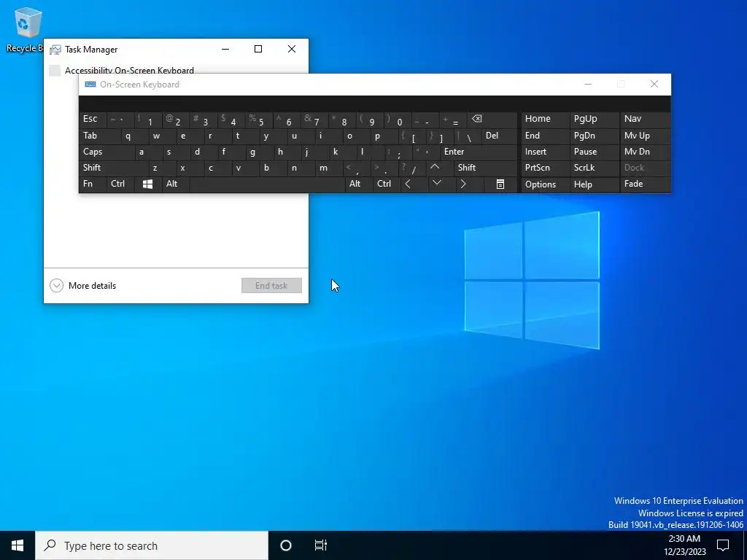
Task: Tap the left arrow key on keyboard
Action: point(408,184)
